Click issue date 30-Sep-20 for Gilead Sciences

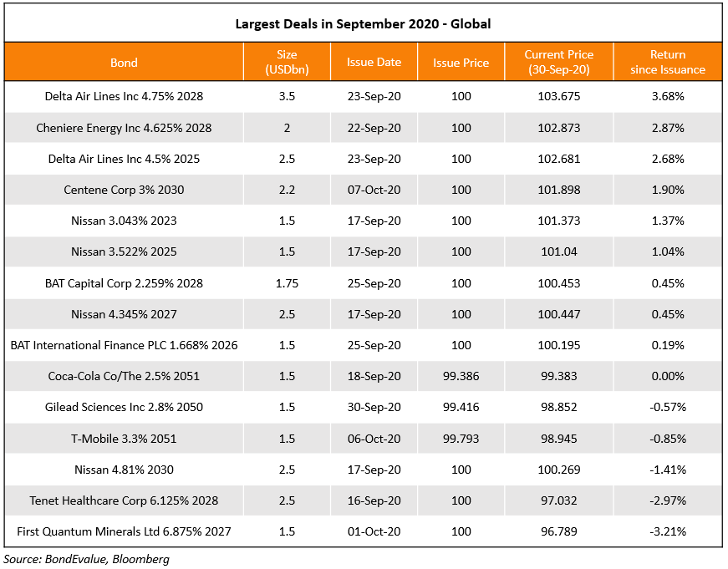[374, 407]
